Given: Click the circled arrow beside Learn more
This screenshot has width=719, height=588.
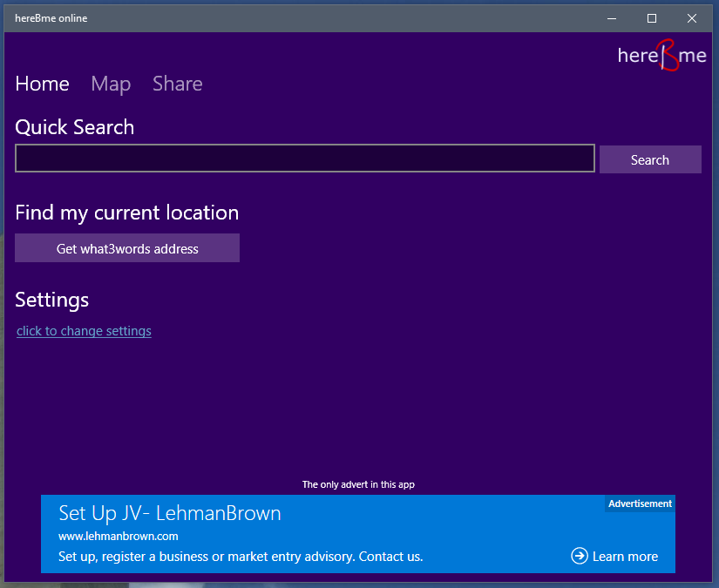Looking at the screenshot, I should coord(580,556).
